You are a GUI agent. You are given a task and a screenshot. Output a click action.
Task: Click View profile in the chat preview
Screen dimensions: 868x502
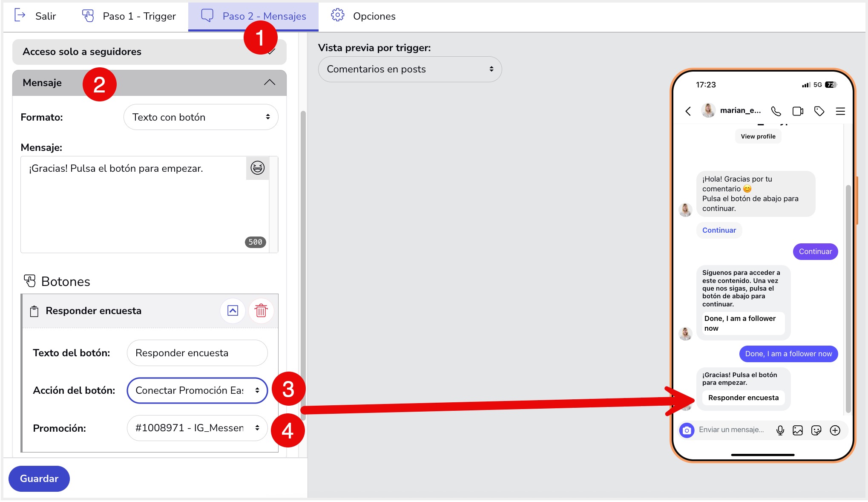[x=758, y=136]
